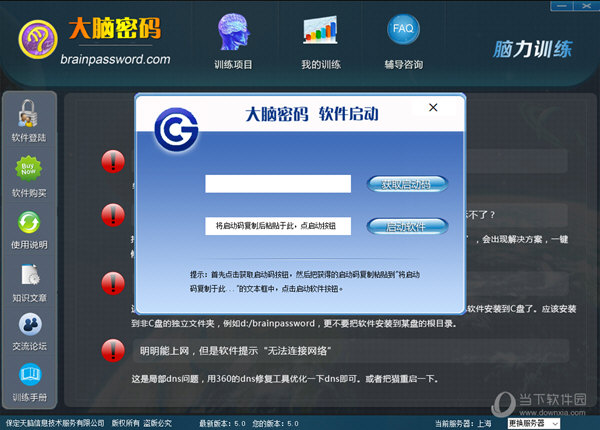Click the 交流论坛 sidebar label
The image size is (600, 430).
(x=29, y=346)
